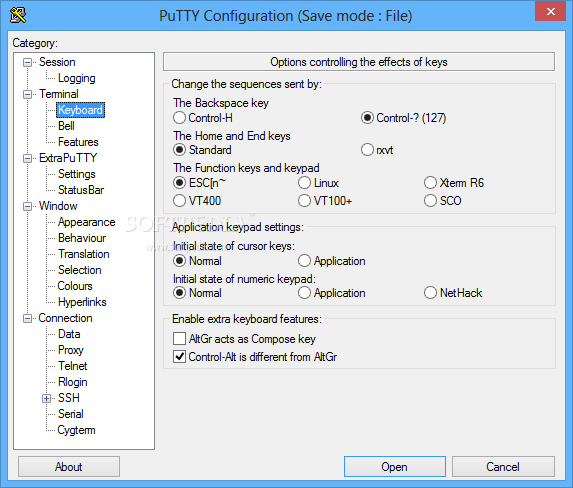Select Linux function keys mode

318,182
